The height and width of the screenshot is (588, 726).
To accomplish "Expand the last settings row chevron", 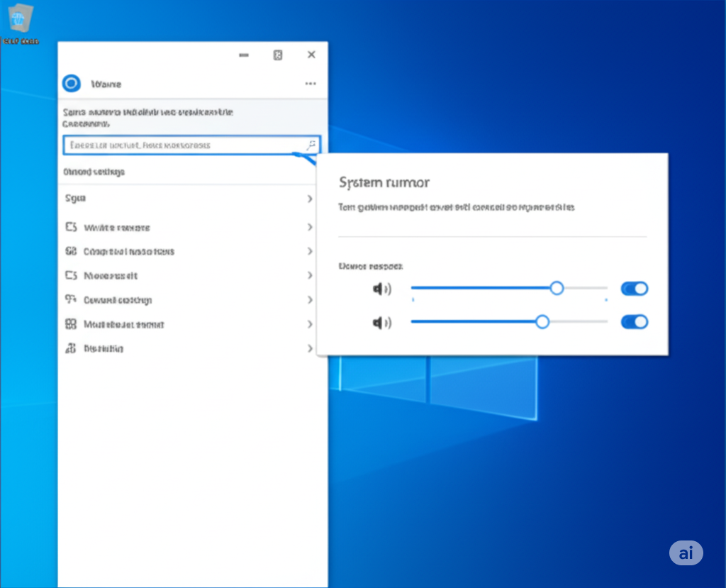I will click(x=310, y=348).
